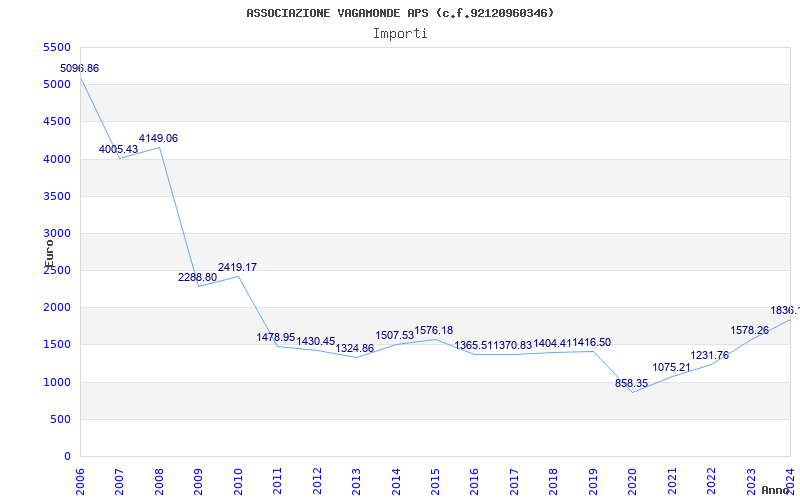Click the 858.35 minimum value label
The width and height of the screenshot is (800, 500).
(x=632, y=383)
